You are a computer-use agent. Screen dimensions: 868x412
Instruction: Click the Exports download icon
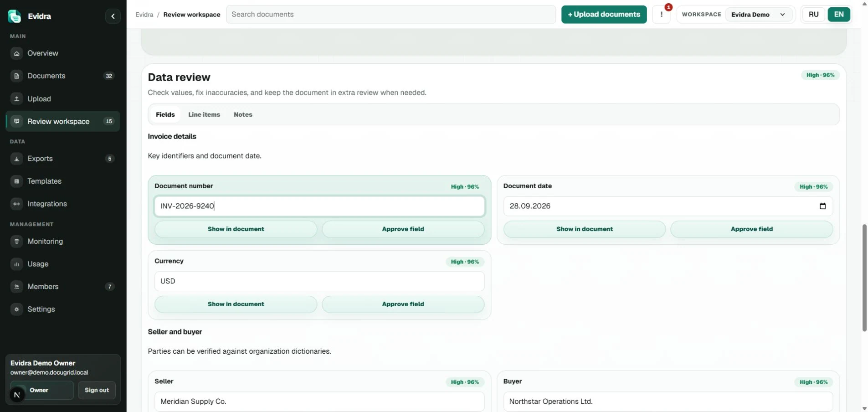click(x=16, y=159)
